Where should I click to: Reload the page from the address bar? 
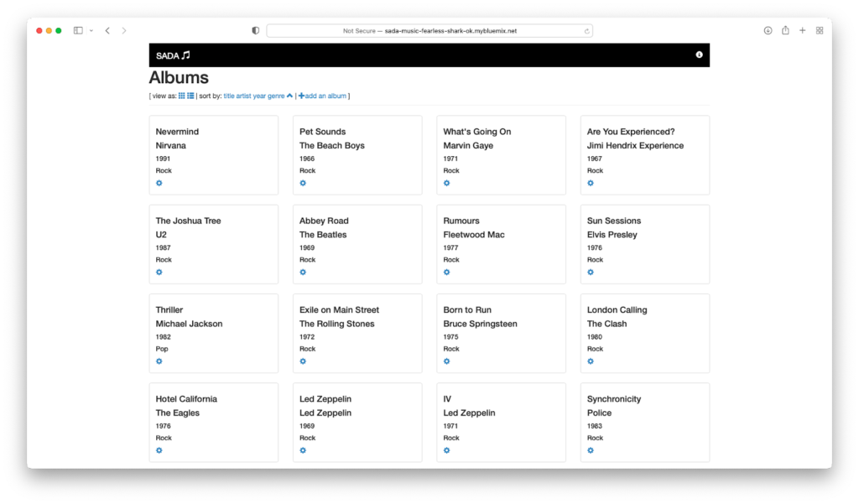point(586,31)
